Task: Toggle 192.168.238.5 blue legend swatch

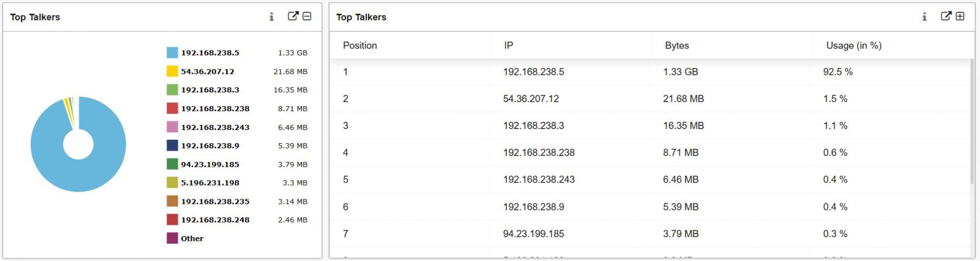Action: click(173, 53)
